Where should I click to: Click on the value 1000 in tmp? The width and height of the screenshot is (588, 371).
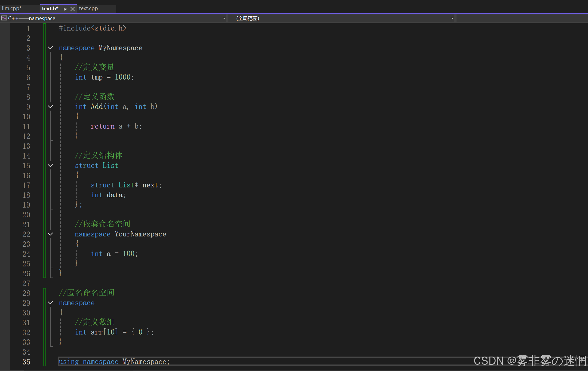pyautogui.click(x=122, y=77)
